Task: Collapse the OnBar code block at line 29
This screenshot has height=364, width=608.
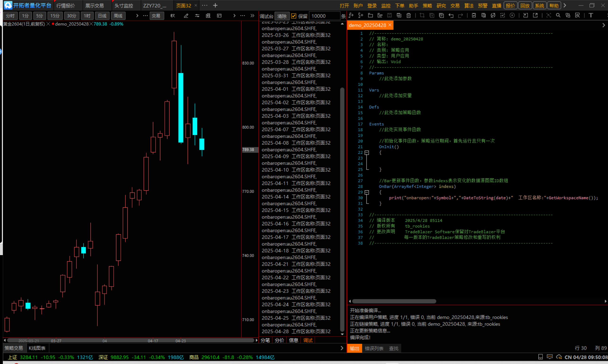Action: (367, 193)
